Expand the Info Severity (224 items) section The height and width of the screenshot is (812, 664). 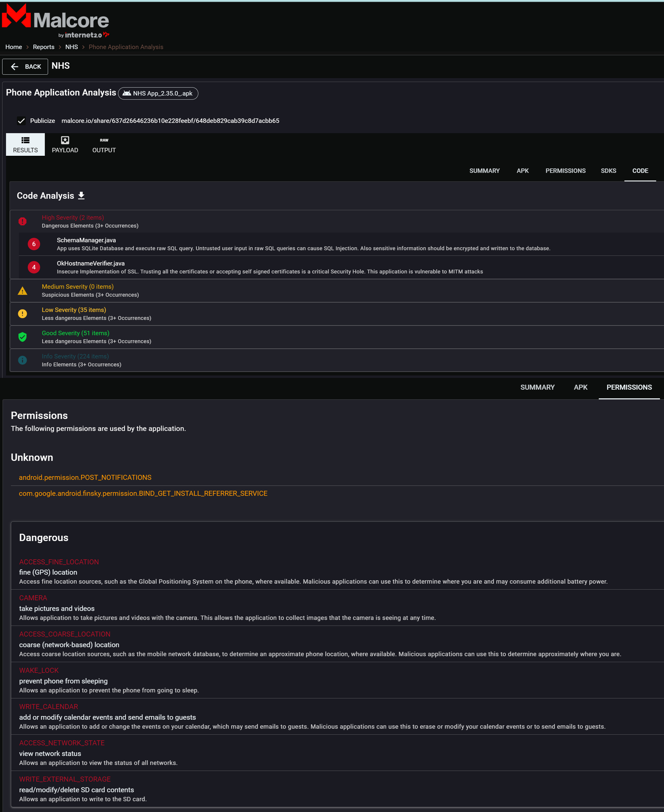337,360
